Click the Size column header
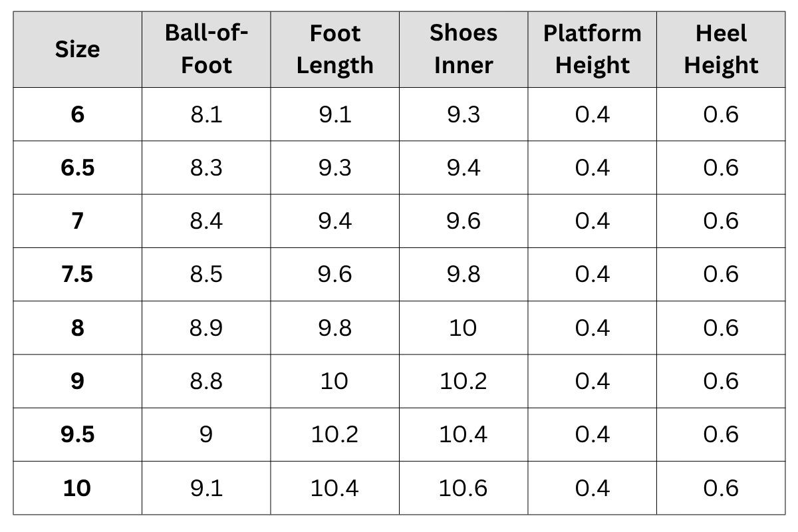Image resolution: width=798 pixels, height=532 pixels. point(77,49)
